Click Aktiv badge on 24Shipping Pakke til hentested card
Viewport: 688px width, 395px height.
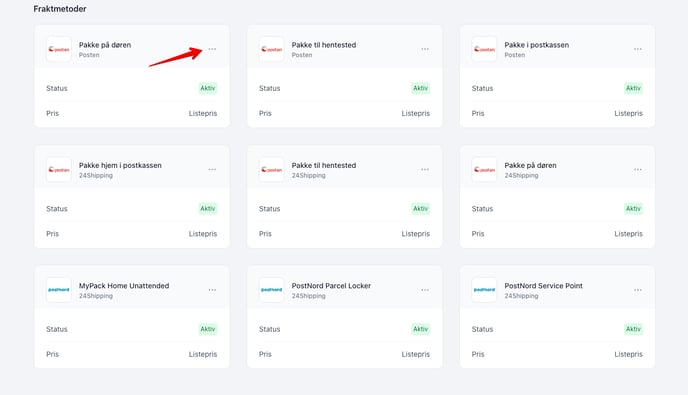(x=421, y=208)
